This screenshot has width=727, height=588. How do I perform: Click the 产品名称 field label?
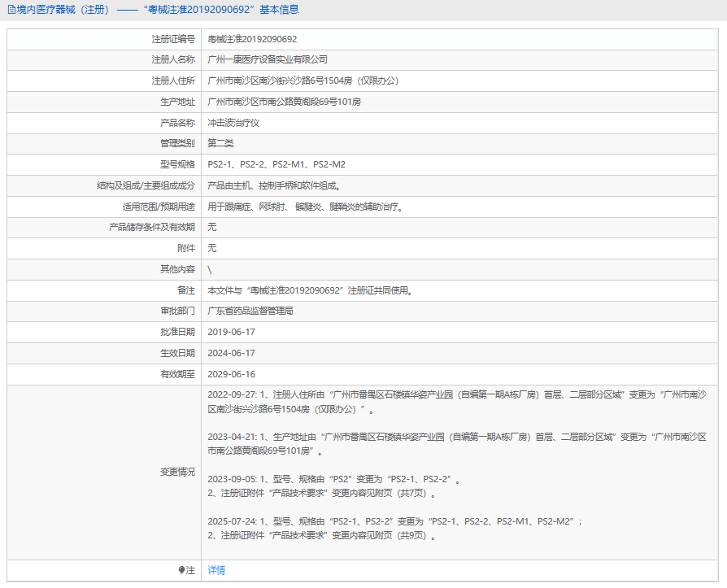click(x=177, y=123)
